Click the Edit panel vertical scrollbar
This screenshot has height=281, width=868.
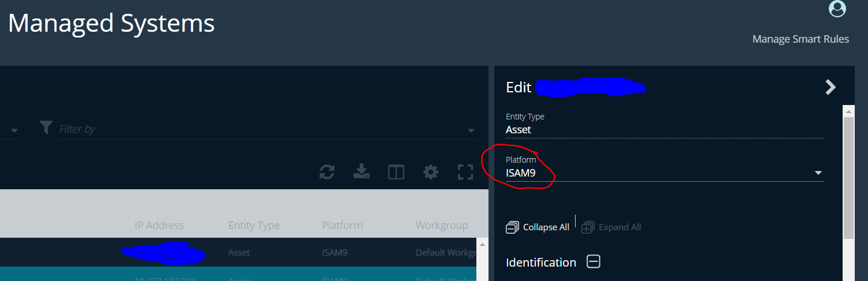click(x=848, y=179)
